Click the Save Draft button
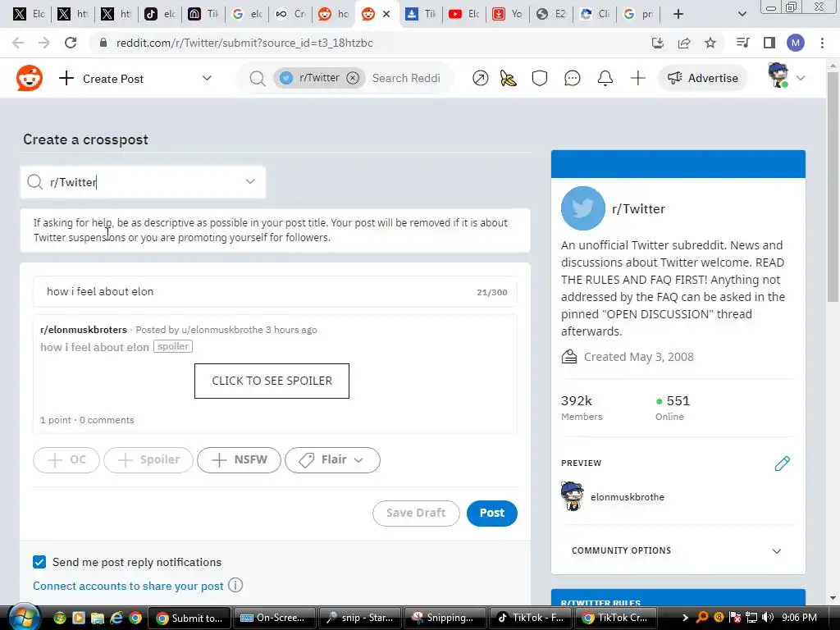 click(x=416, y=514)
